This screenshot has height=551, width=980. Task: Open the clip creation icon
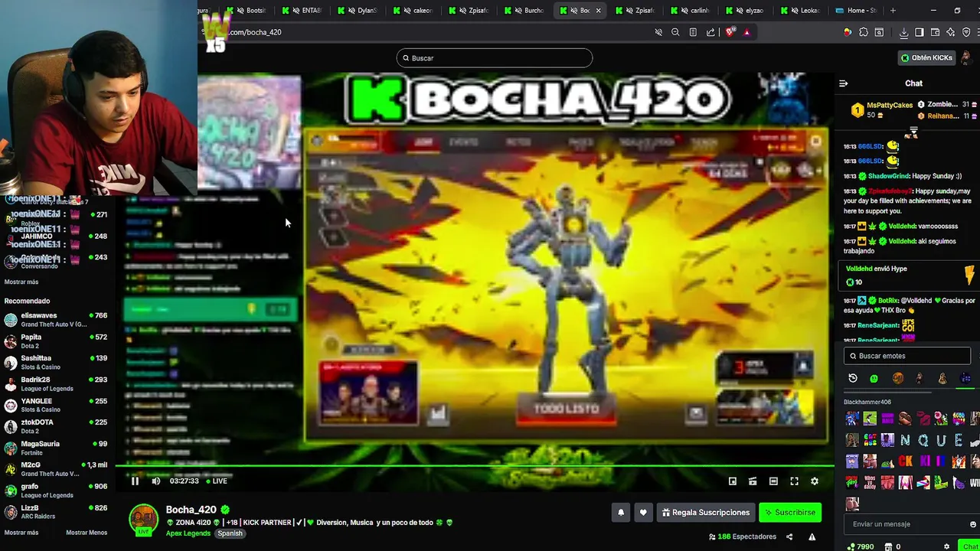(x=753, y=481)
